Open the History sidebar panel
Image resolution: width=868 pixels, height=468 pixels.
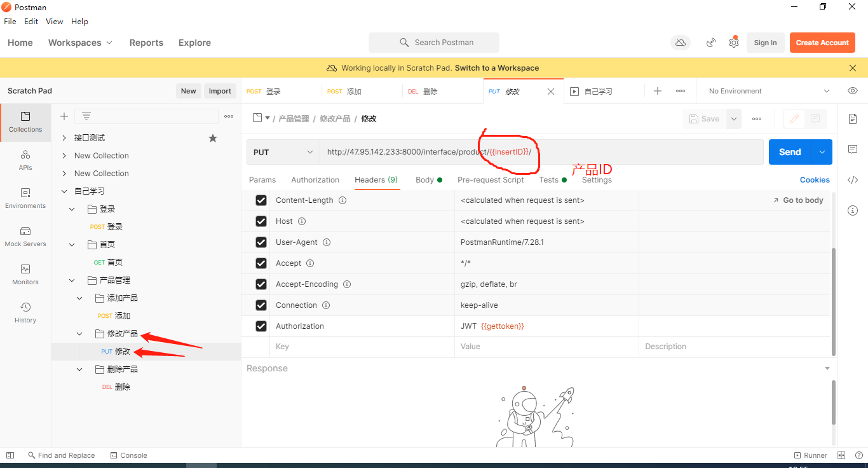25,313
